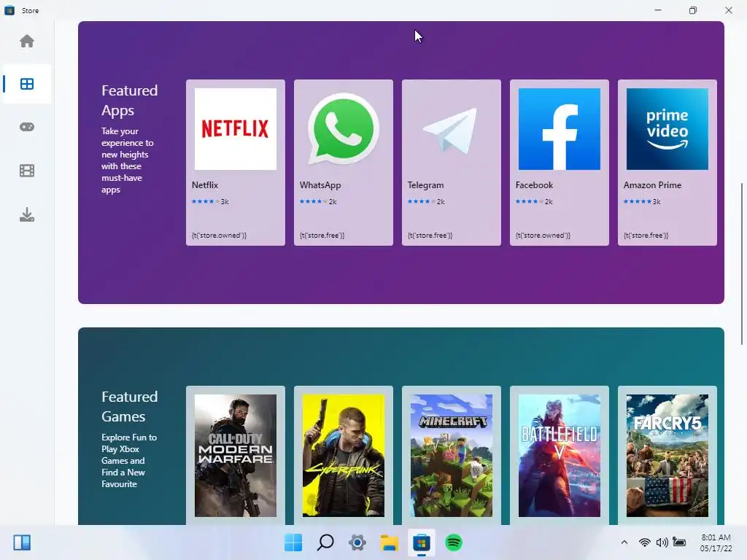This screenshot has height=560, width=747.
Task: Click WhatsApp store.free label
Action: click(x=322, y=236)
